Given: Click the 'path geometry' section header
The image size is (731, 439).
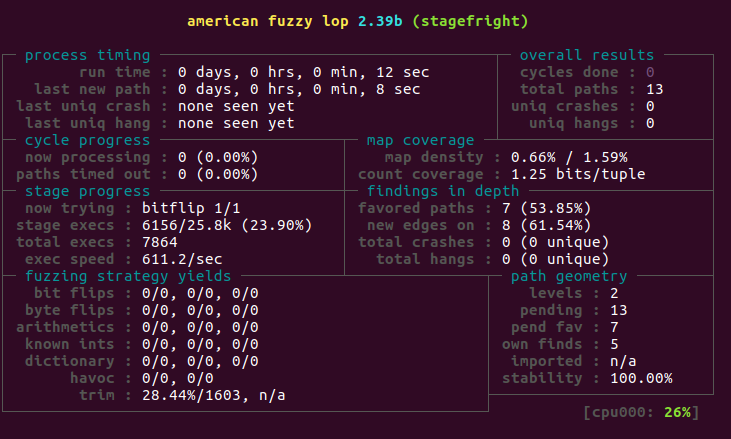Looking at the screenshot, I should point(569,276).
